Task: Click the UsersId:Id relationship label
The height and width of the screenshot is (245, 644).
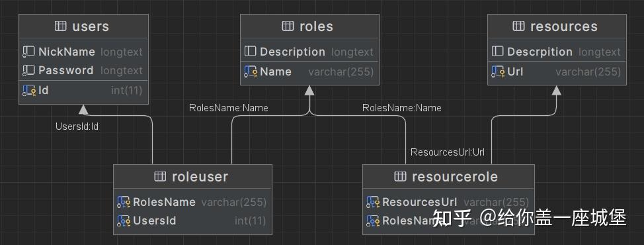Action: (x=77, y=127)
